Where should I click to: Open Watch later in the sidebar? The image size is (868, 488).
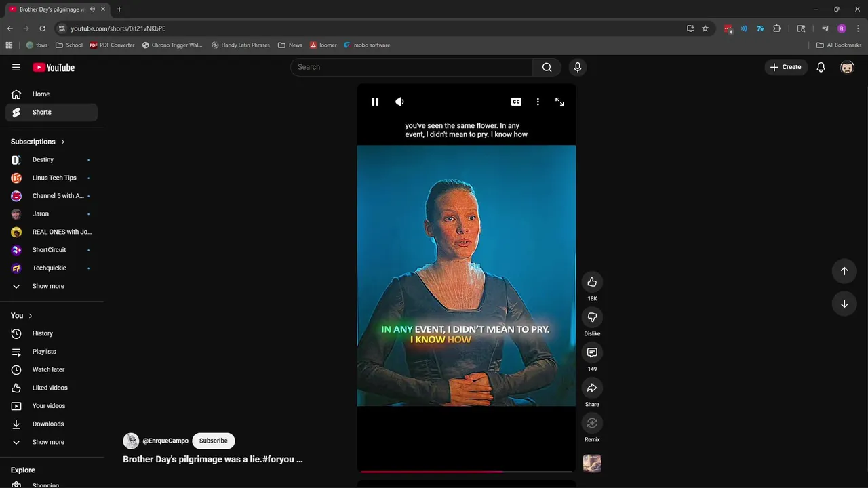(52, 370)
